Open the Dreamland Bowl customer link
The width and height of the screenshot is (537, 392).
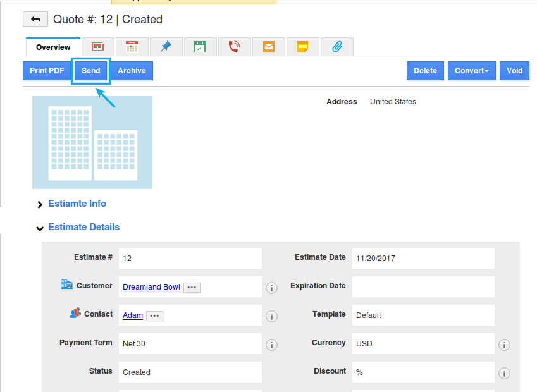tap(151, 287)
